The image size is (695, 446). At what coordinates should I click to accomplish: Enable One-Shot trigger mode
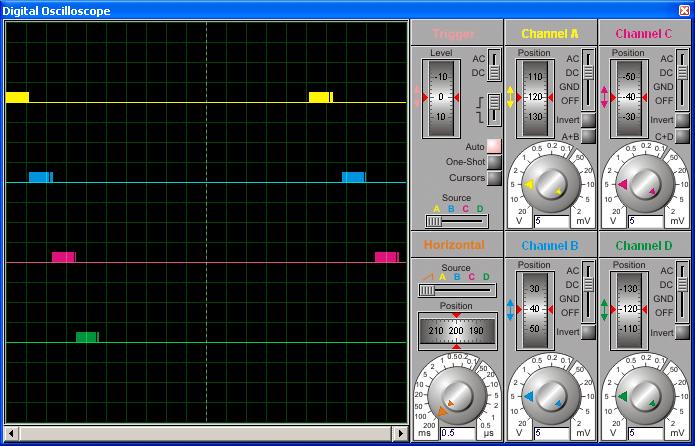pyautogui.click(x=494, y=162)
